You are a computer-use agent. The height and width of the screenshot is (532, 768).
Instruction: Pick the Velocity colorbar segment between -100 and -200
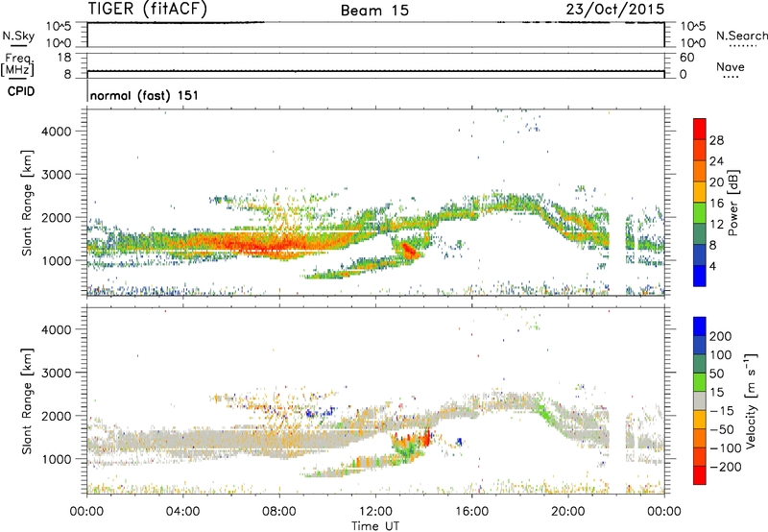point(700,456)
